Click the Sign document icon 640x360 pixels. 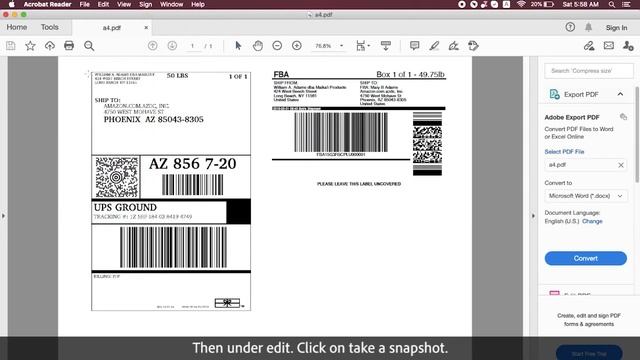[x=453, y=46]
